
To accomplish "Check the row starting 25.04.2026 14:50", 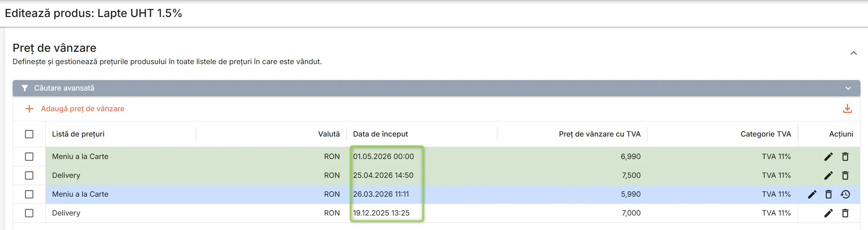I will point(29,175).
